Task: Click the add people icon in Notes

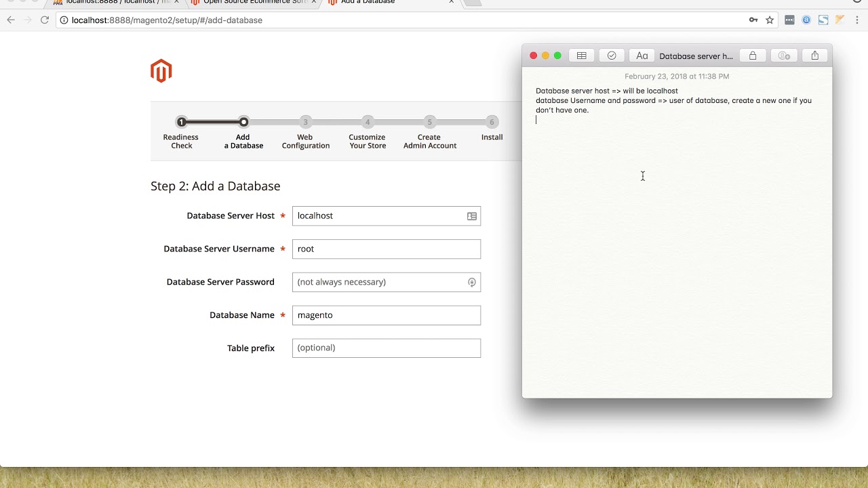Action: (x=784, y=56)
